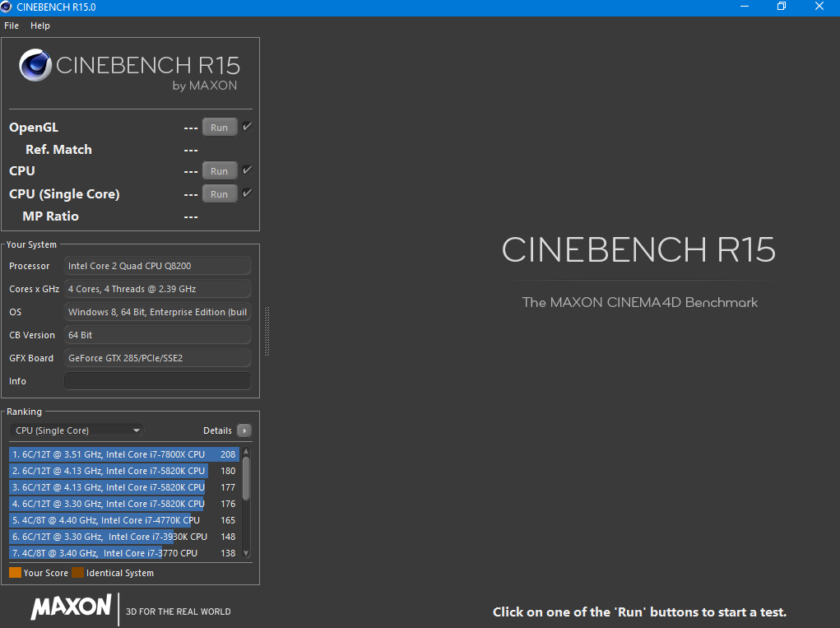Select ranking entry 2 i7-5820K scoring 180

[x=124, y=471]
